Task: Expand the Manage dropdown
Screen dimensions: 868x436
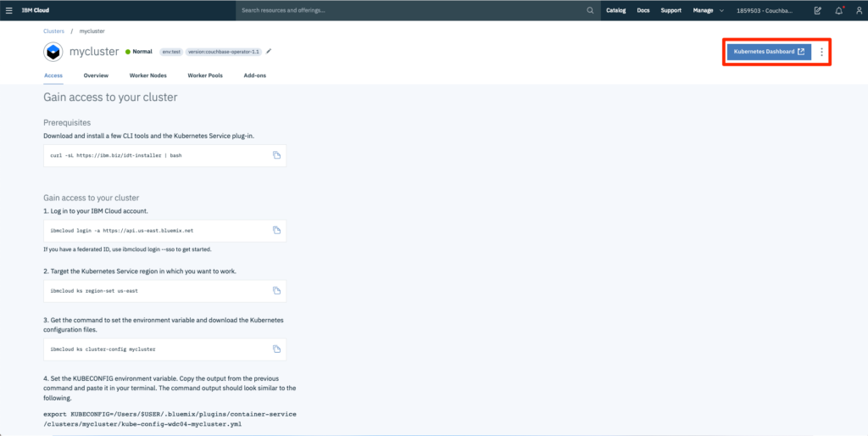Action: [x=708, y=10]
